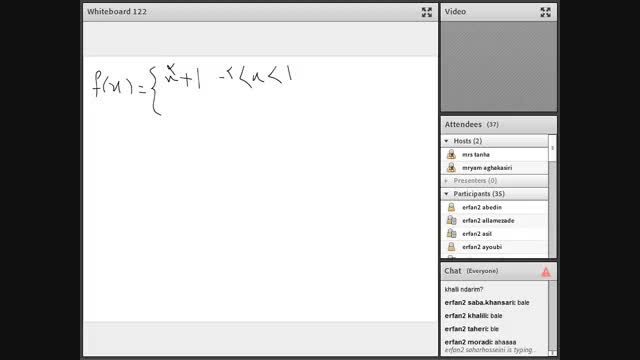Image resolution: width=640 pixels, height=360 pixels.
Task: Click the erfan2 allamezade participant icon
Action: tap(451, 220)
